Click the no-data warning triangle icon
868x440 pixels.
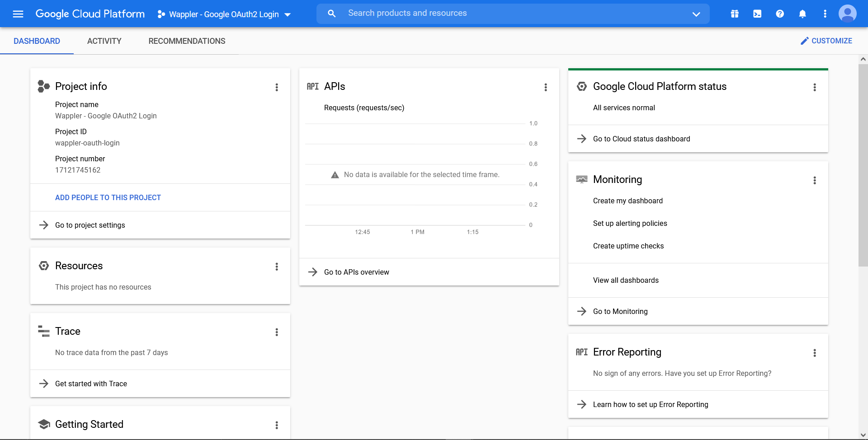click(335, 175)
